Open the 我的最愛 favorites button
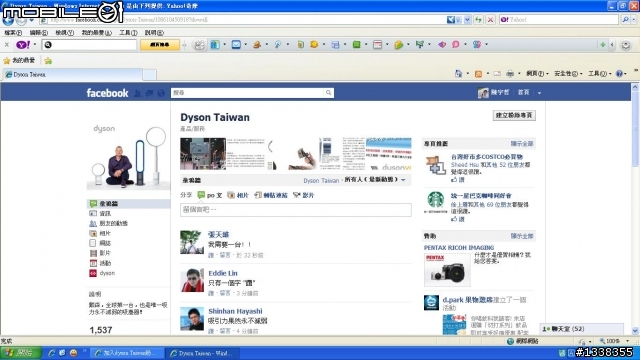Image resolution: width=640 pixels, height=360 pixels. click(x=19, y=61)
